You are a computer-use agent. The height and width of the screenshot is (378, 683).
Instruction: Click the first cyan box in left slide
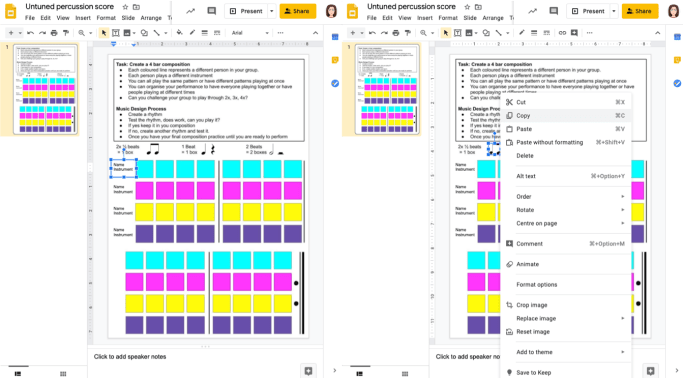[x=144, y=169]
